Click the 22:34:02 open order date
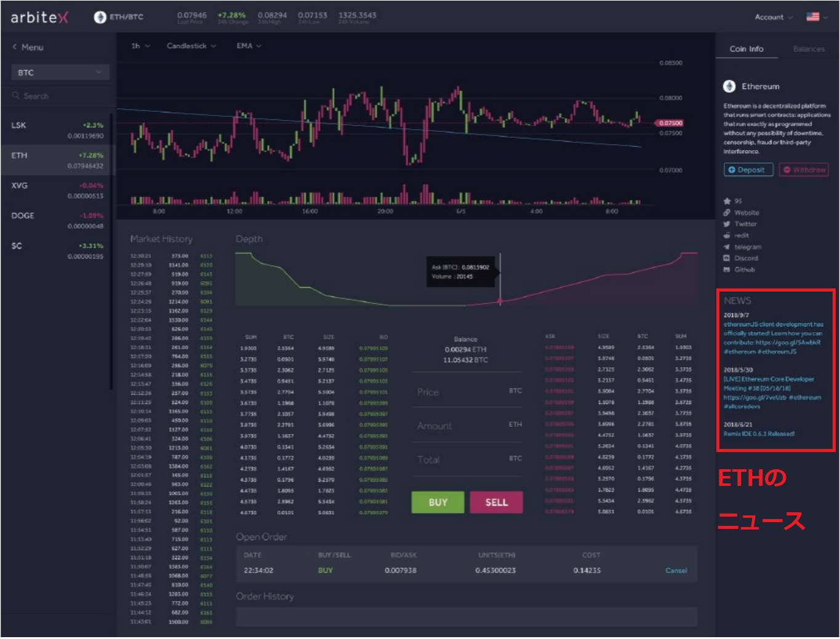The image size is (840, 639). [258, 570]
